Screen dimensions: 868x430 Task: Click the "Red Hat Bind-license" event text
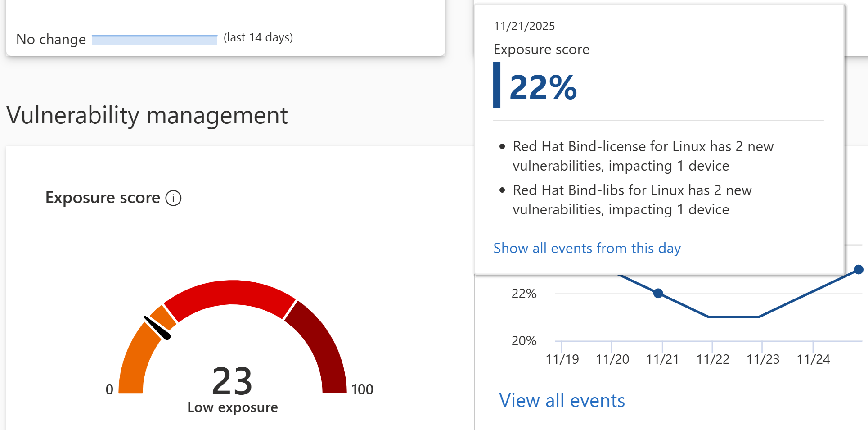pyautogui.click(x=643, y=156)
